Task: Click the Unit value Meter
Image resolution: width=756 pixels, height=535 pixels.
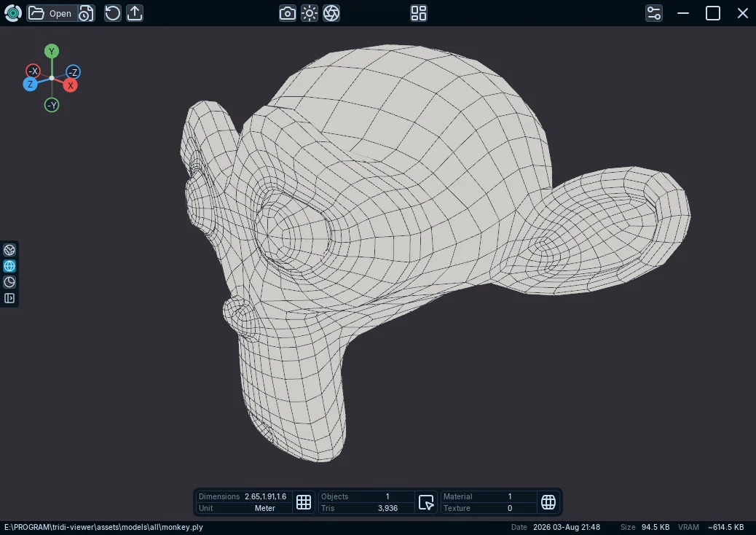Action: tap(264, 508)
